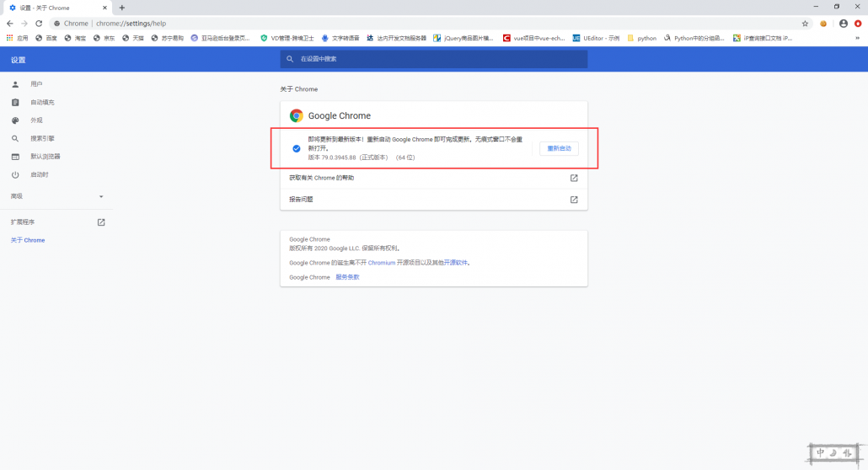Image resolution: width=868 pixels, height=470 pixels.
Task: Click the 在设置中搜索 search field
Action: (433, 59)
